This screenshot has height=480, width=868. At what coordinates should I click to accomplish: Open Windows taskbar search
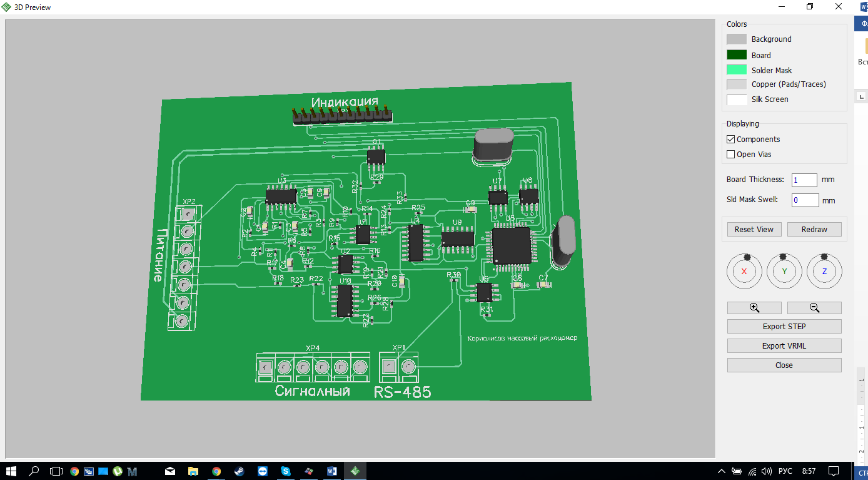pos(34,471)
